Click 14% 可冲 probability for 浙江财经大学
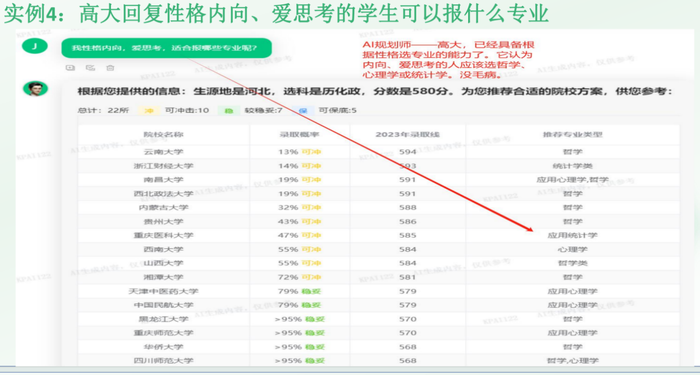The height and width of the screenshot is (375, 700). (299, 166)
